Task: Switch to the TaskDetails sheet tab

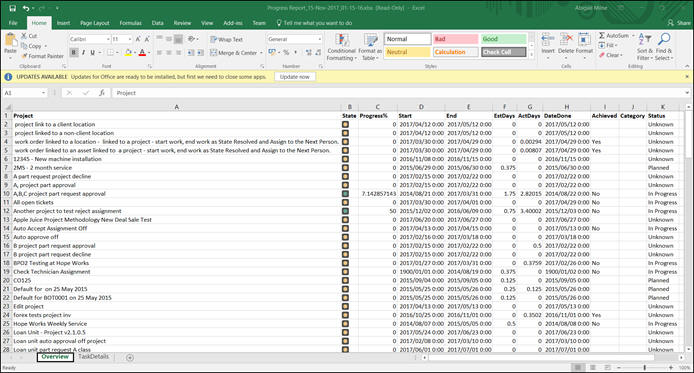Action: [93, 357]
